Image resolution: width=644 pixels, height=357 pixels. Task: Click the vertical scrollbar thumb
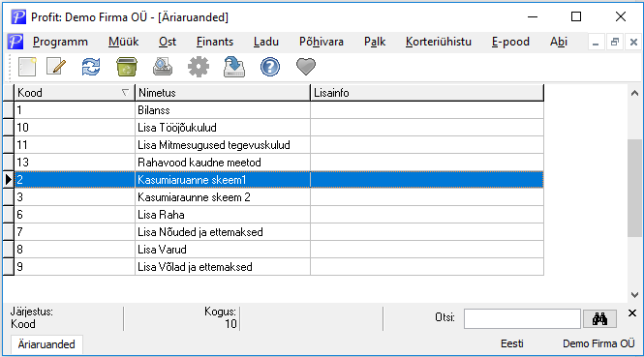(x=634, y=188)
